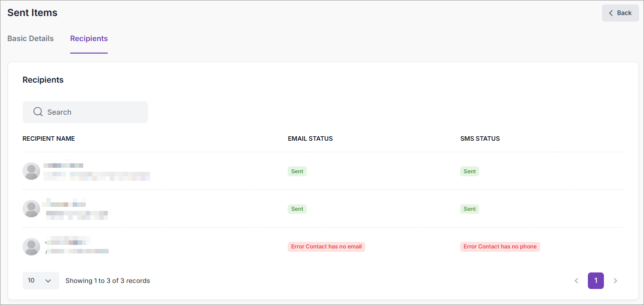Click the 'Error Contact has no phone' badge
Viewport: 644px width, 305px height.
(500, 246)
